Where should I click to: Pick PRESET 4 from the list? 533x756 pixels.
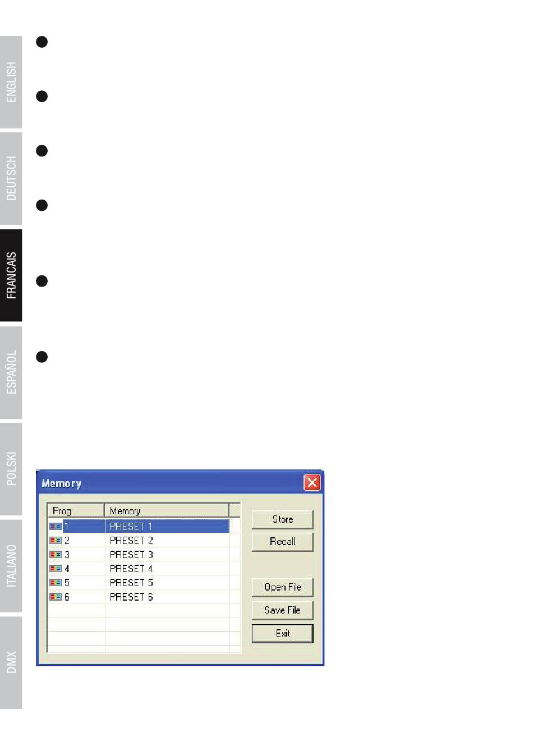pyautogui.click(x=131, y=569)
